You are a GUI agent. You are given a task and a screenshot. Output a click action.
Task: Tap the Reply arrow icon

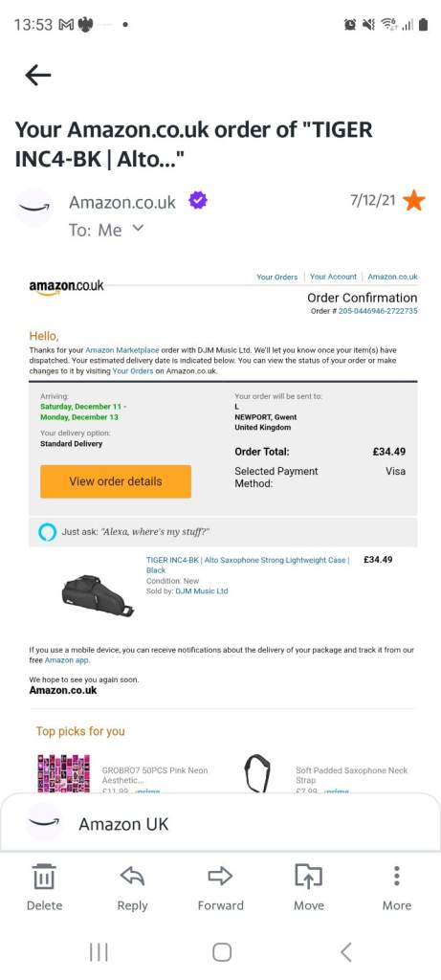[x=132, y=877]
